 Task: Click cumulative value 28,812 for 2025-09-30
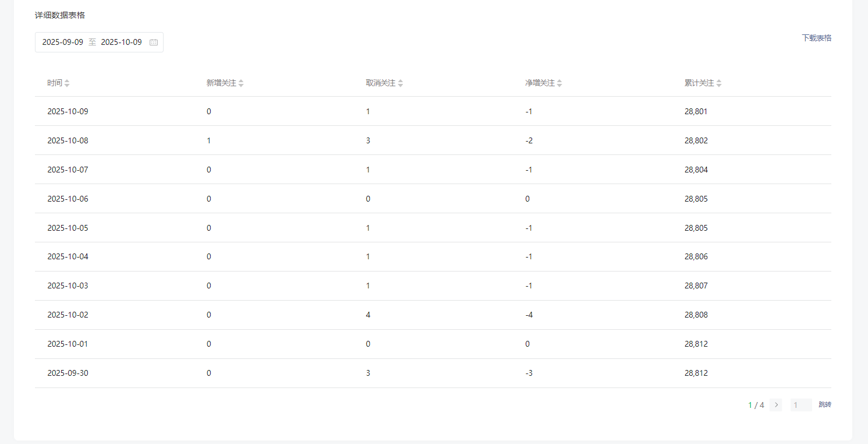tap(696, 373)
